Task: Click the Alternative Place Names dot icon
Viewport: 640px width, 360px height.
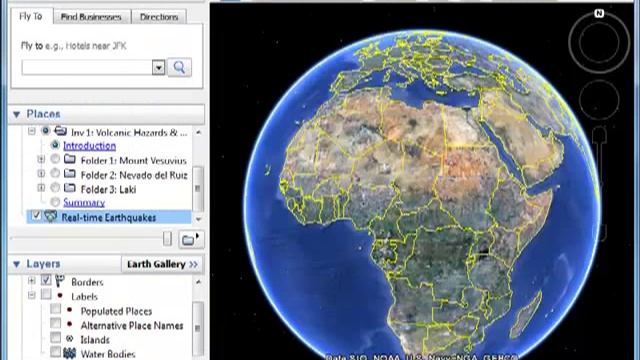Action: 69,324
